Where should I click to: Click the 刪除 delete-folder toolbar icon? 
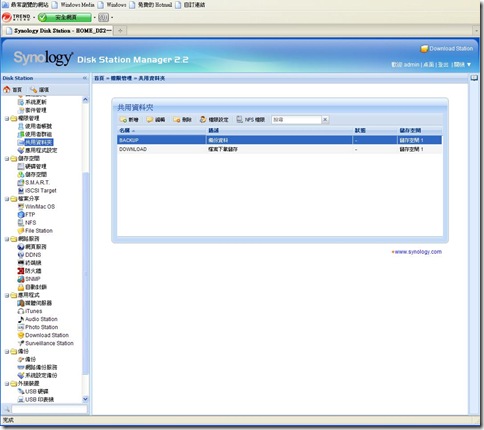click(x=177, y=120)
